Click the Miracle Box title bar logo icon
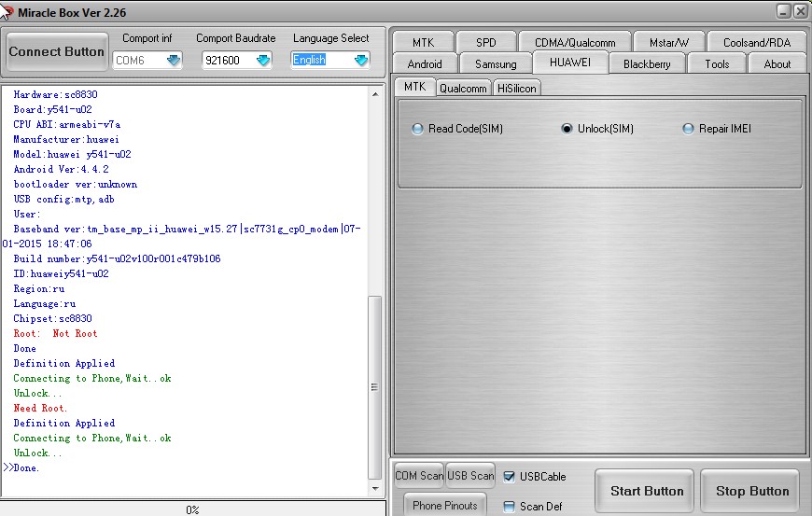Screen dimensions: 812x516 [x=6, y=11]
